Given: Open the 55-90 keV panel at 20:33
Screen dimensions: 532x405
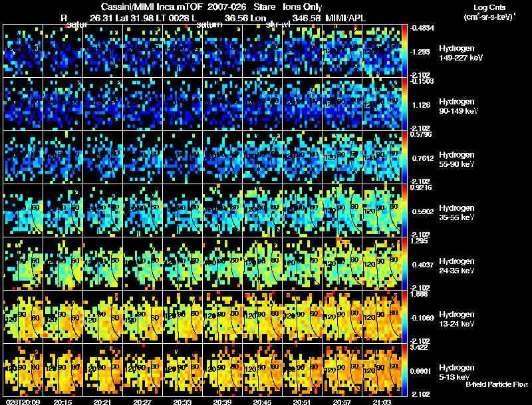Looking at the screenshot, I should [x=183, y=158].
